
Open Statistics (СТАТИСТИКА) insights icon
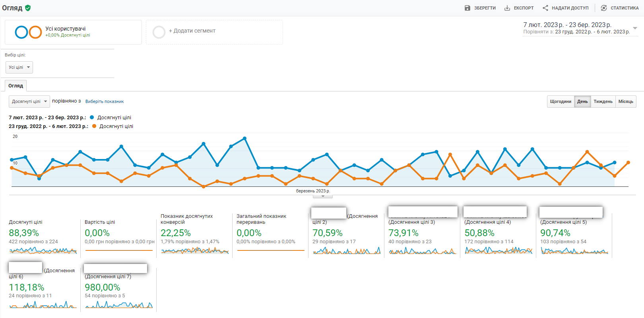pos(604,8)
